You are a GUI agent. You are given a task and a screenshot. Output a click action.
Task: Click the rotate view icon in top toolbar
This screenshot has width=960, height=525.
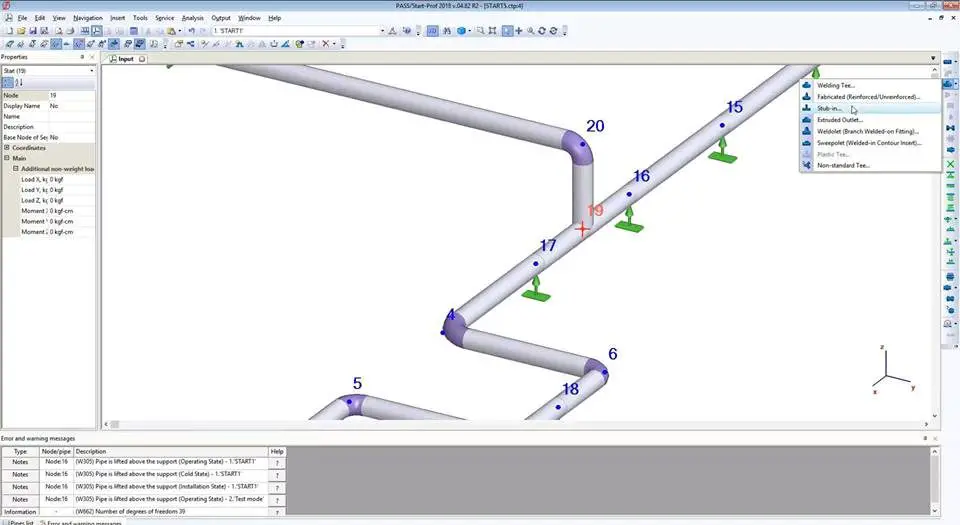click(x=541, y=31)
